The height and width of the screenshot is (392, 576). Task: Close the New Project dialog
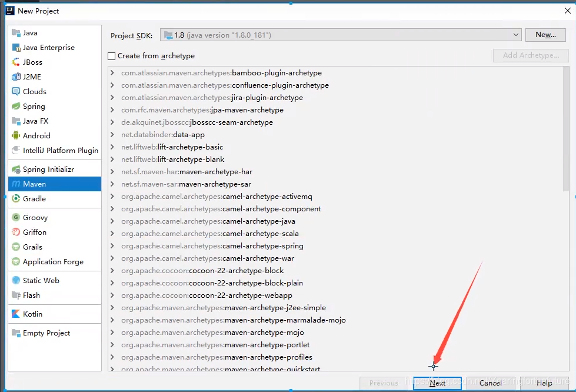pos(568,11)
